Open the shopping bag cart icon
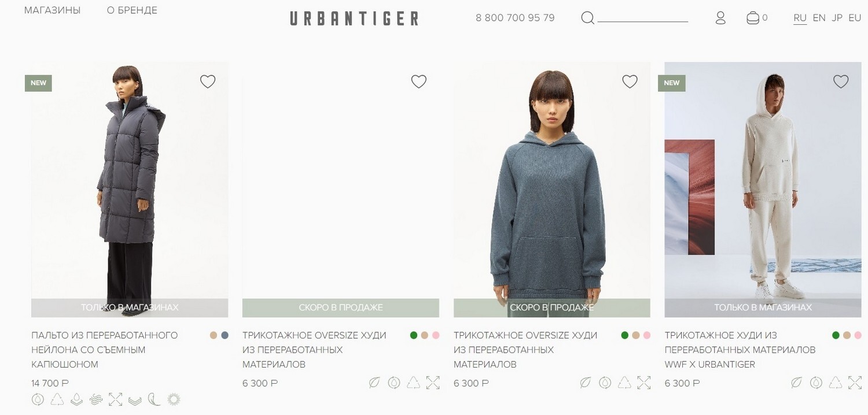This screenshot has height=415, width=868. point(753,18)
